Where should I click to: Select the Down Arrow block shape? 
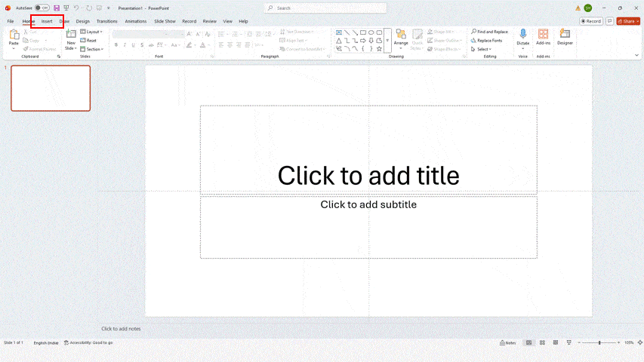[371, 41]
